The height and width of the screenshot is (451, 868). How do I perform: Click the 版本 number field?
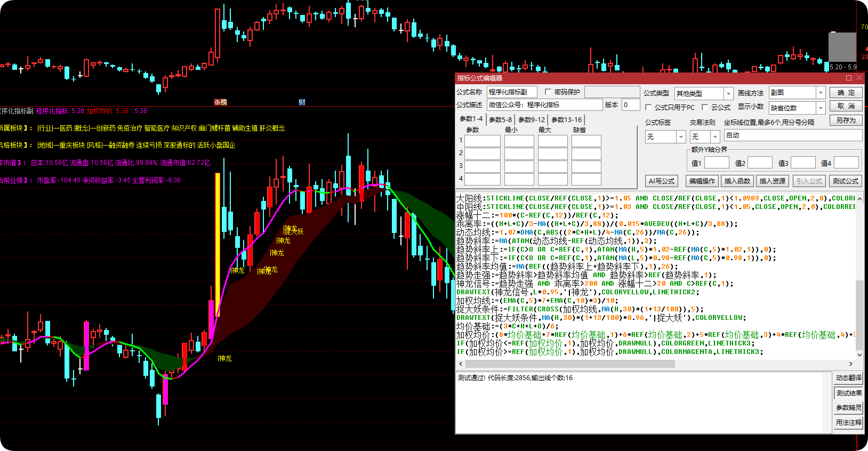click(x=631, y=105)
